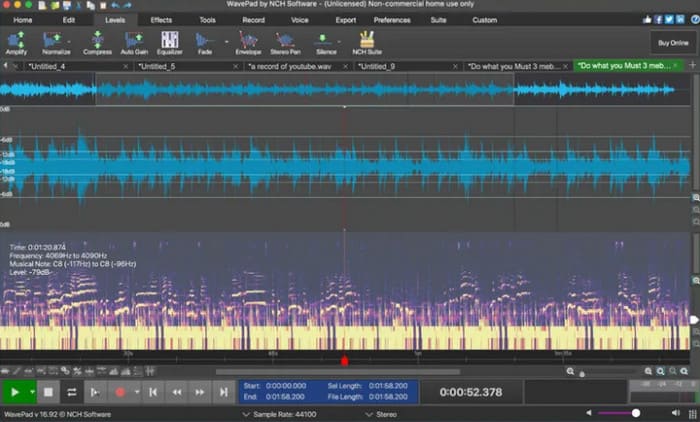
Task: Open the NCH Suite icon
Action: [366, 40]
